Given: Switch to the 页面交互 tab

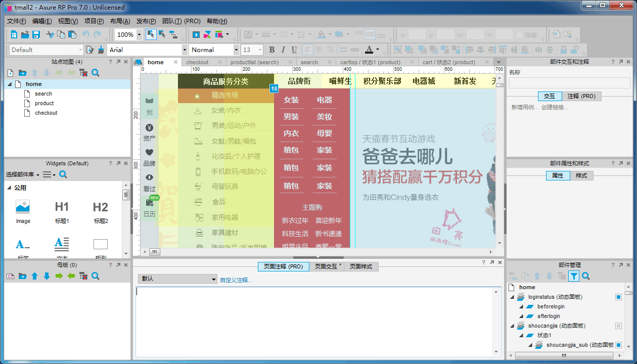Looking at the screenshot, I should pyautogui.click(x=327, y=266).
